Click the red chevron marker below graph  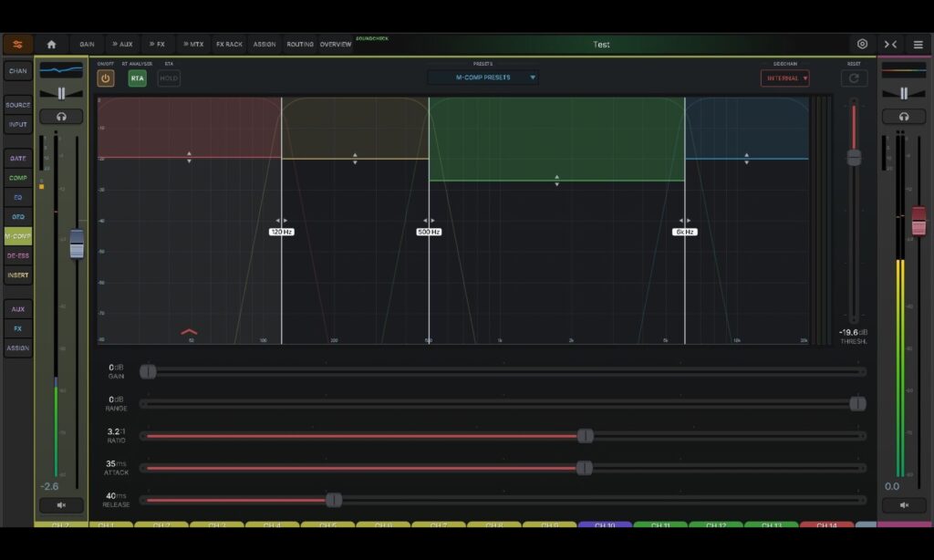tap(189, 332)
